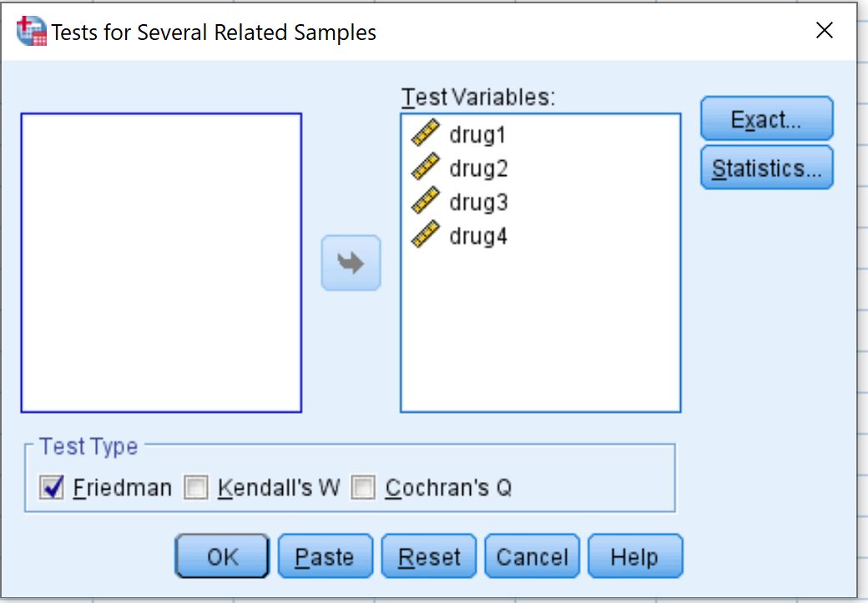Image resolution: width=868 pixels, height=603 pixels.
Task: Click the Reset button
Action: [429, 556]
